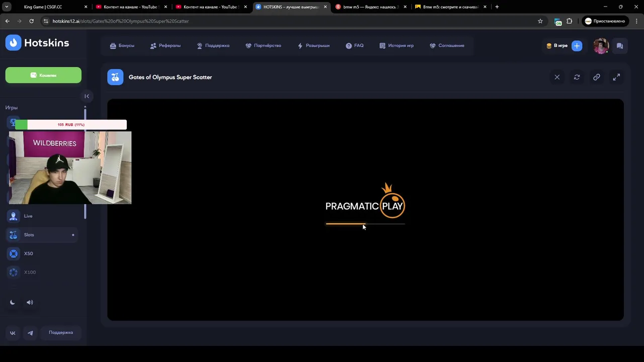Mute site sound speaker icon
This screenshot has height=362, width=644.
(30, 302)
